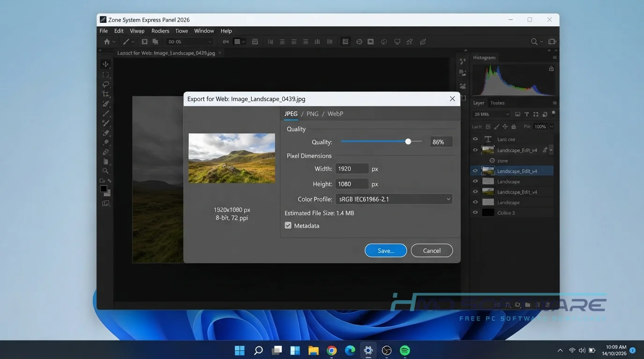Click the Save... button

point(386,251)
